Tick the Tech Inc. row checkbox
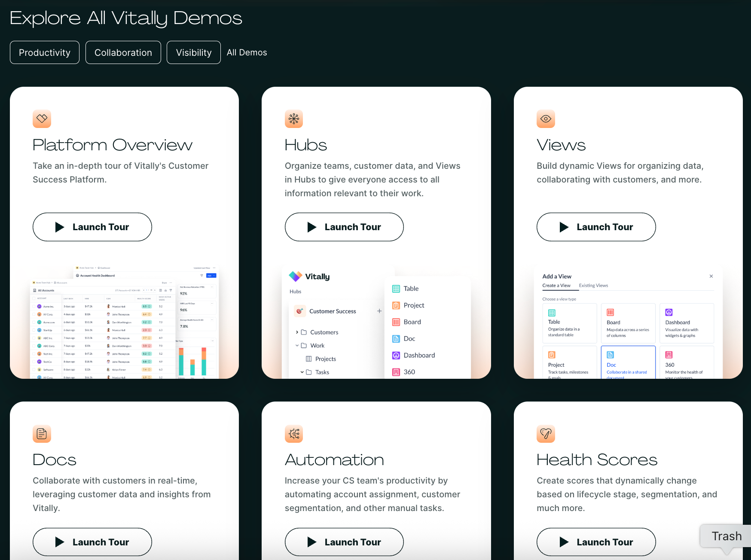 pyautogui.click(x=34, y=354)
